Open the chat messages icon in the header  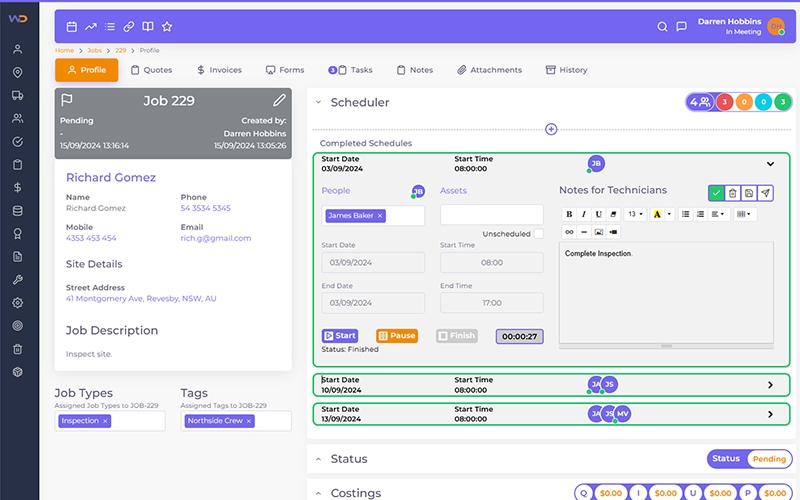pos(681,27)
